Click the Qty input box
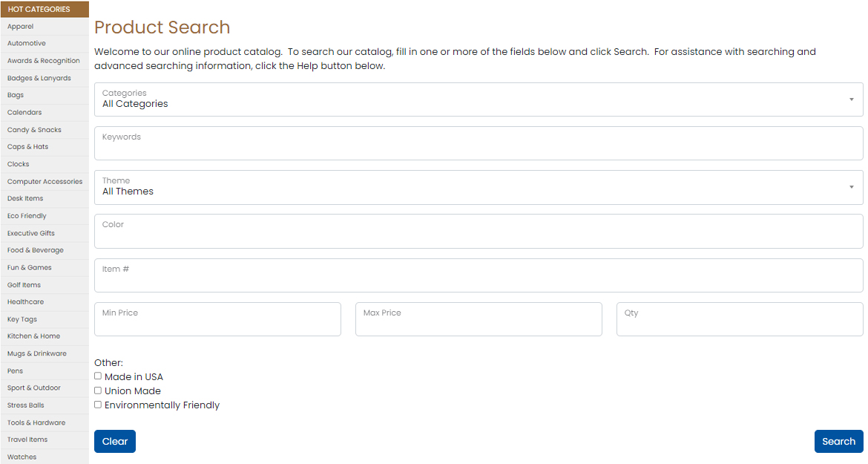The width and height of the screenshot is (868, 464). 740,319
